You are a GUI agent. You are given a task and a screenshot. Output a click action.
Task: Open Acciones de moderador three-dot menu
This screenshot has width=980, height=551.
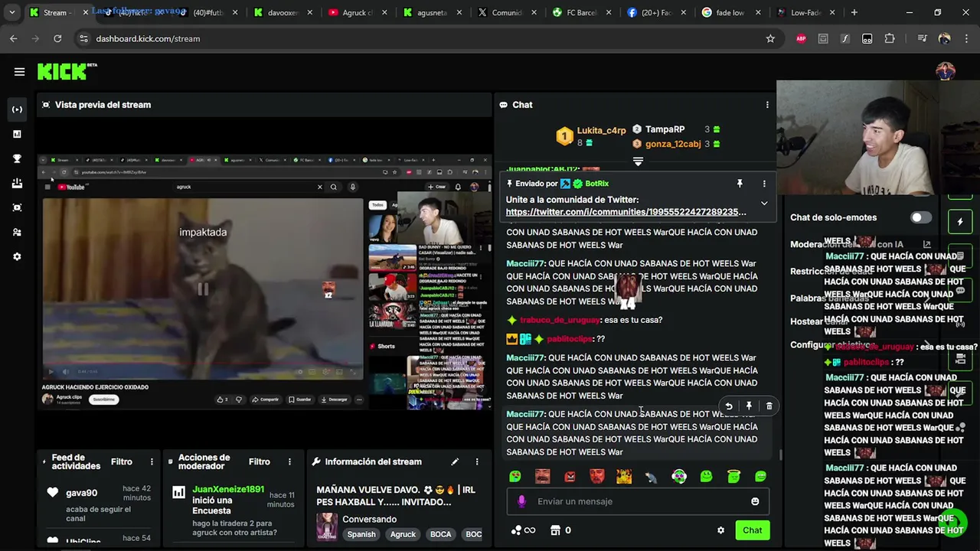click(x=289, y=461)
